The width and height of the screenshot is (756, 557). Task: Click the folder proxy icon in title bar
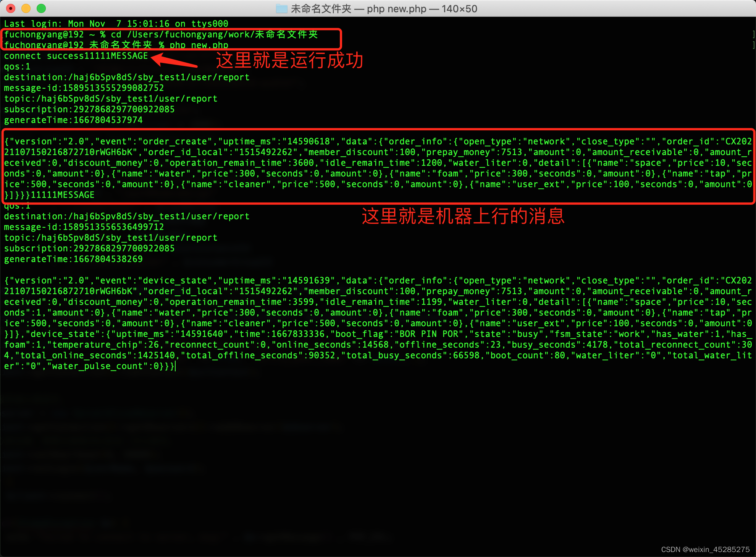point(281,8)
